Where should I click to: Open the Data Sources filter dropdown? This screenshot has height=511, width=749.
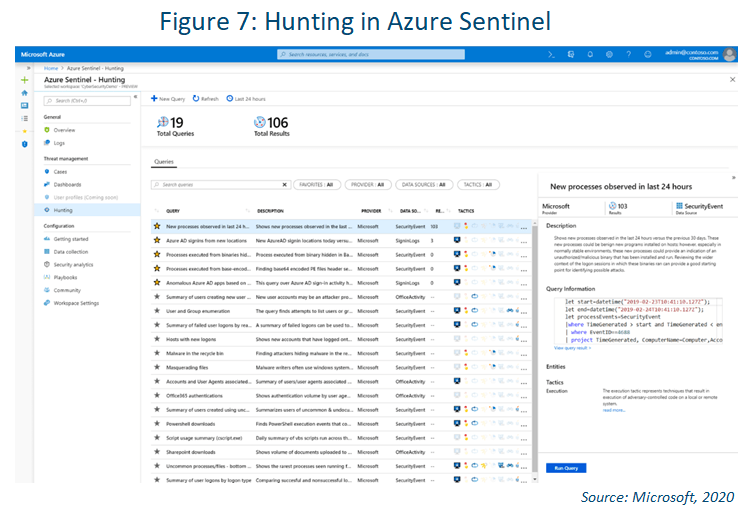point(424,185)
